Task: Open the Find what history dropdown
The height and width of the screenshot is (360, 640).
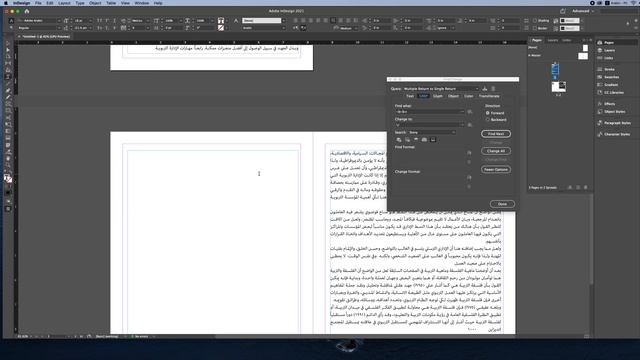Action: [x=462, y=111]
